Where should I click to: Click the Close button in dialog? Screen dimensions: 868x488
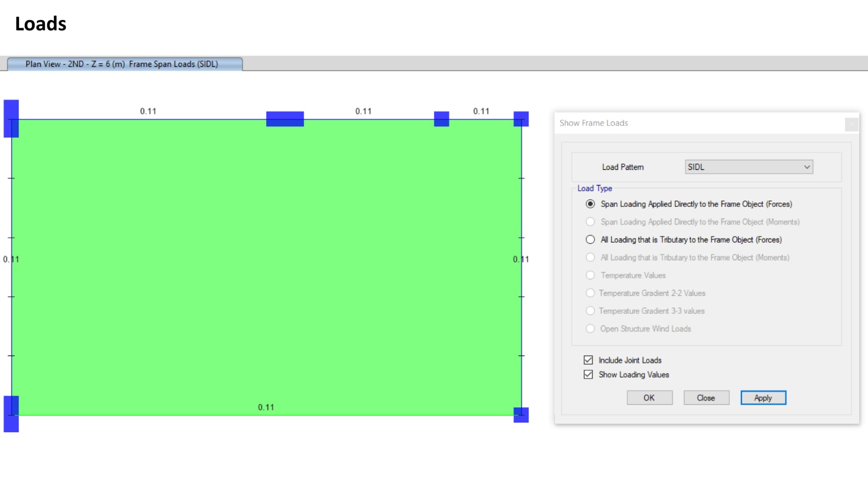pyautogui.click(x=706, y=398)
